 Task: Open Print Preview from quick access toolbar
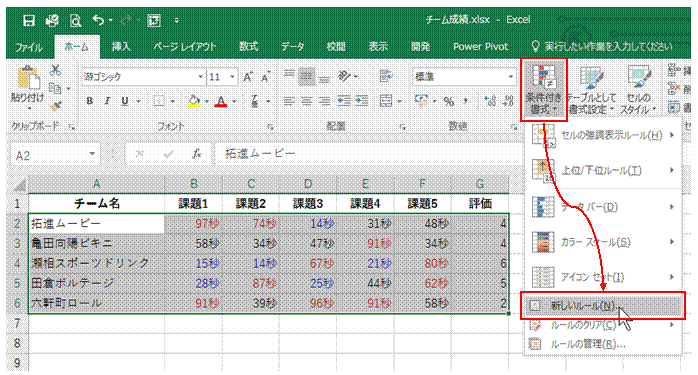(x=75, y=20)
